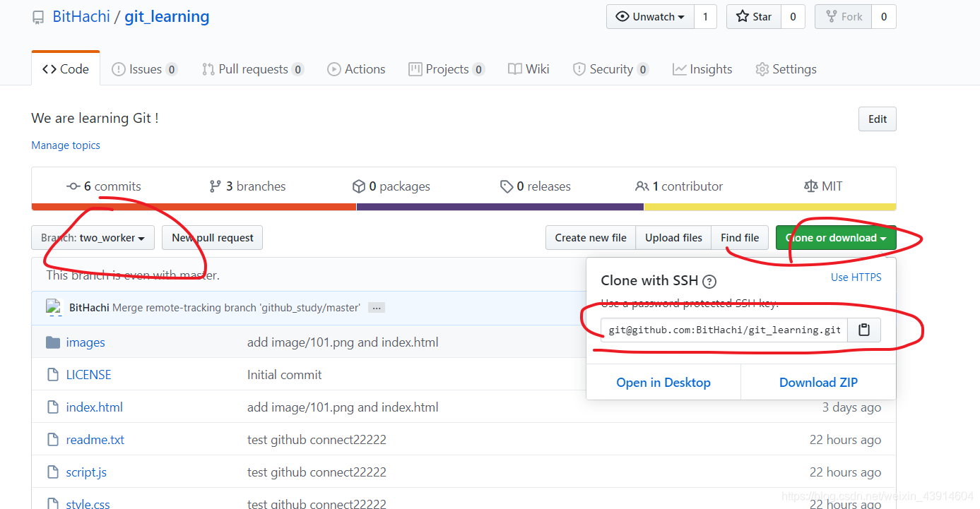980x509 pixels.
Task: Click the repository book icon beside BitHachi
Action: coord(38,18)
